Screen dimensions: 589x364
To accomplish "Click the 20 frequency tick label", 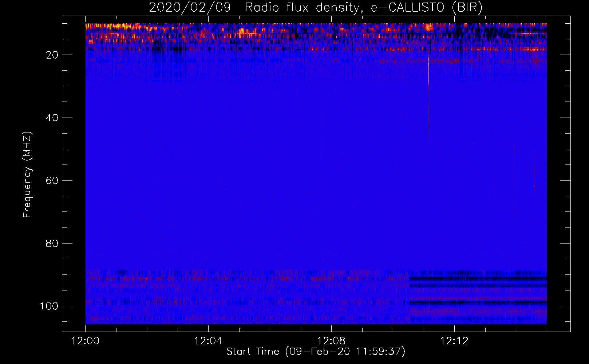I will tap(52, 55).
